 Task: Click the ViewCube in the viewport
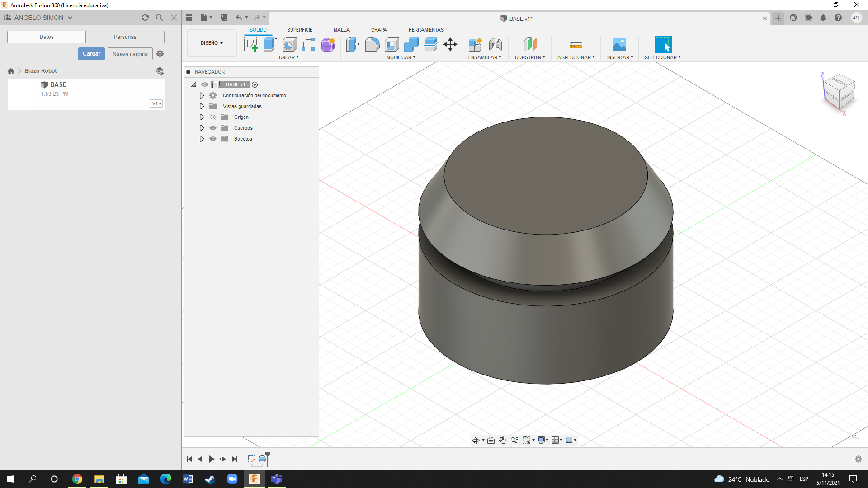[x=839, y=91]
